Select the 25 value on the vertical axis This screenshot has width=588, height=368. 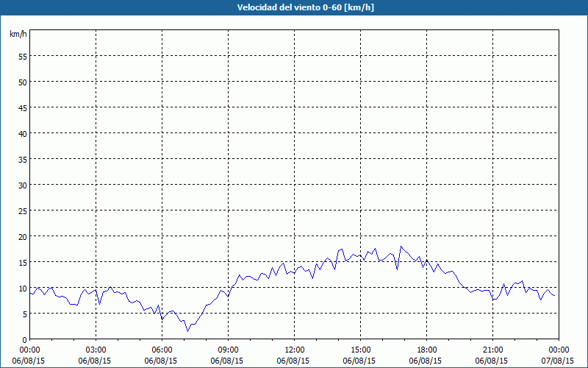[23, 210]
